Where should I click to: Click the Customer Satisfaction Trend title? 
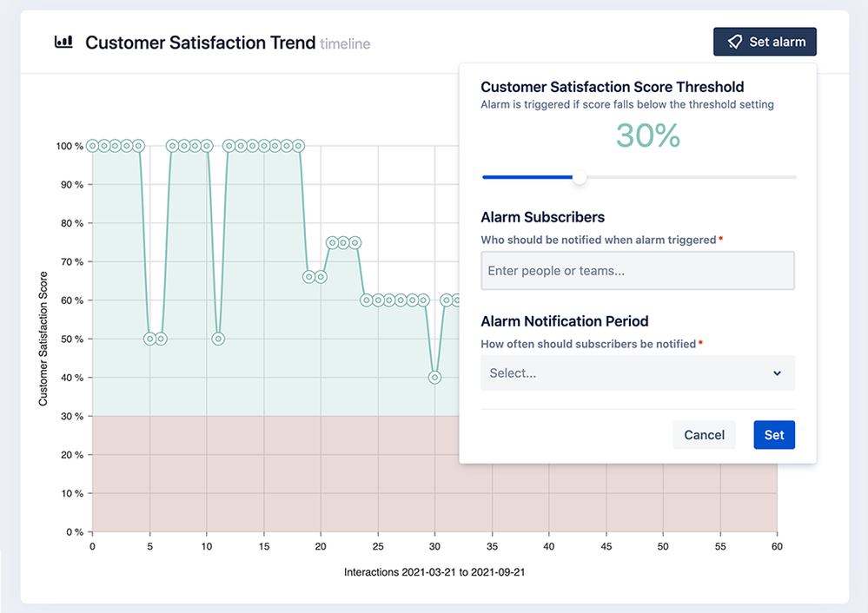coord(201,43)
